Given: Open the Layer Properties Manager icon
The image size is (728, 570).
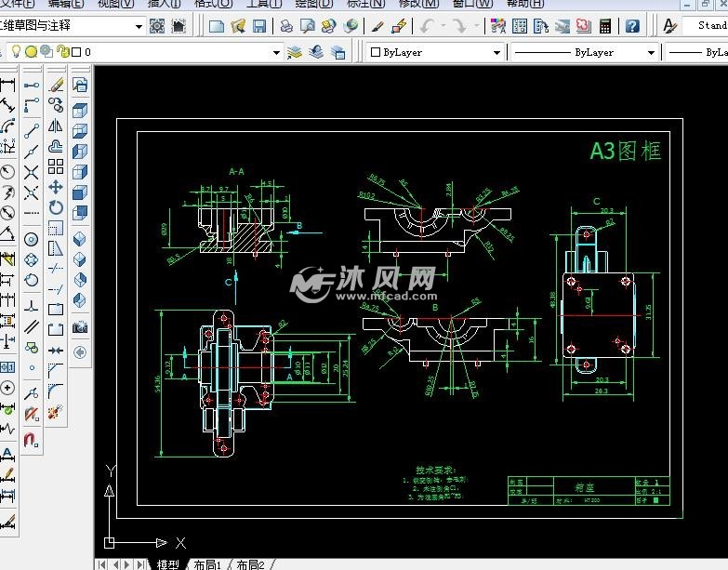Looking at the screenshot, I should (295, 53).
